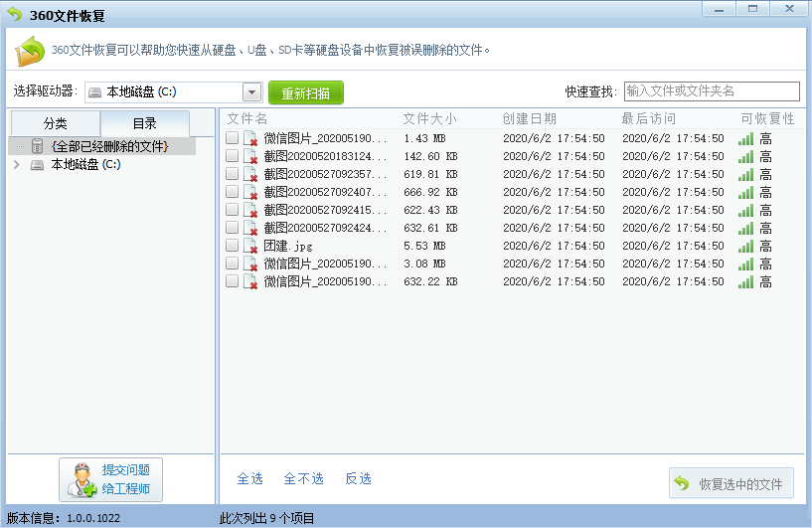Check the box for the 632.22 KB 微信图片 file
Viewport: 812px width, 528px height.
(x=232, y=280)
